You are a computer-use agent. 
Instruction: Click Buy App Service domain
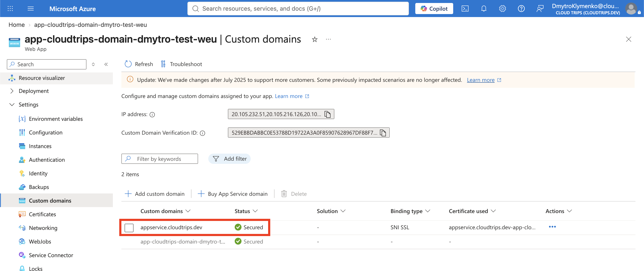click(x=233, y=194)
